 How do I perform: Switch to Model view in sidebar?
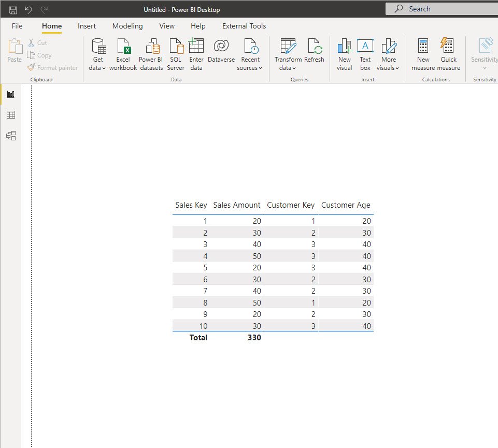click(11, 136)
